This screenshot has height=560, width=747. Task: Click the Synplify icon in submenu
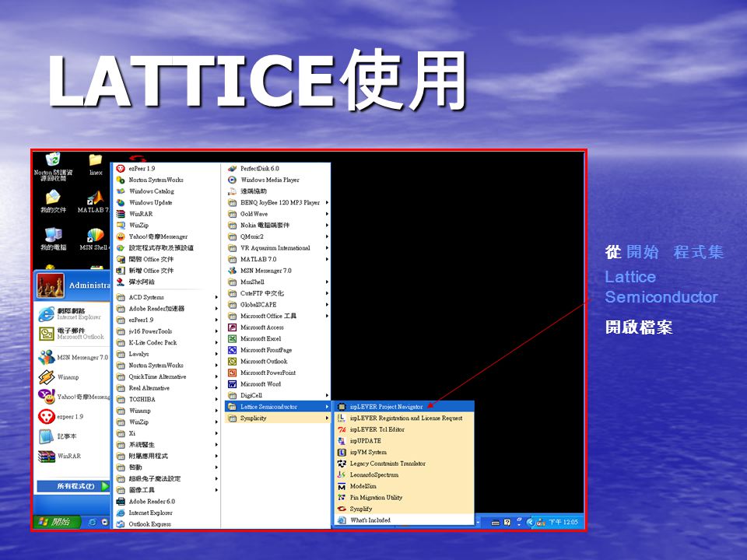[x=342, y=509]
